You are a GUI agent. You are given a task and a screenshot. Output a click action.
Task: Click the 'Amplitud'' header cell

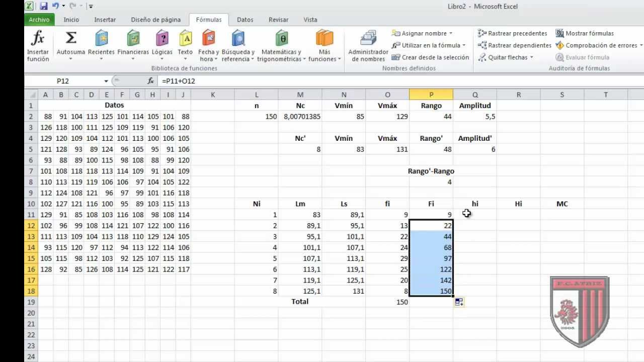475,138
